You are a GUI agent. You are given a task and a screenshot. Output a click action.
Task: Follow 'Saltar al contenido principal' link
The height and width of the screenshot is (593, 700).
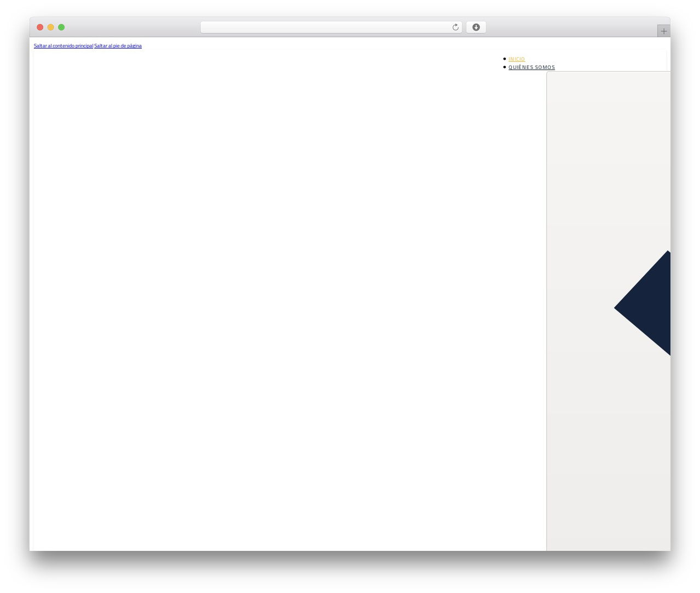pyautogui.click(x=63, y=46)
